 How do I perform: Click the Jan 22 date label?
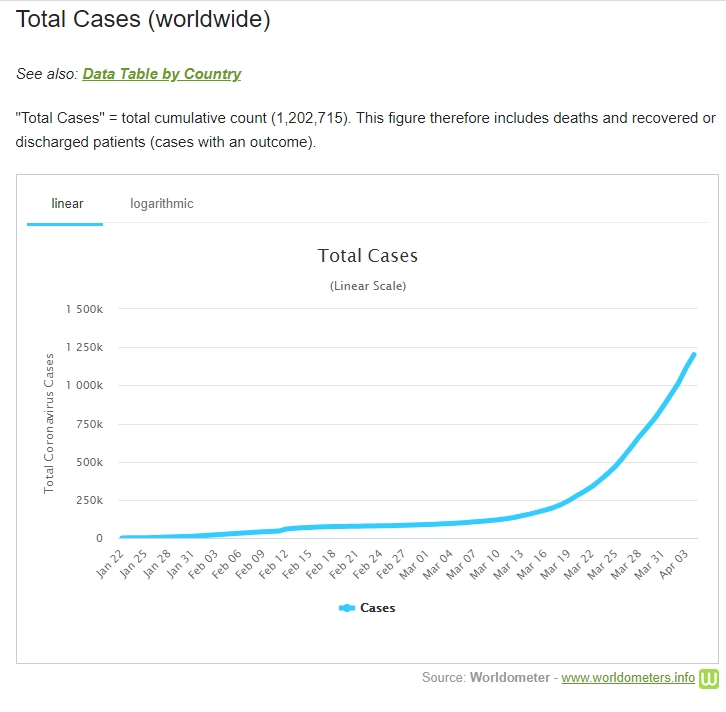click(111, 564)
